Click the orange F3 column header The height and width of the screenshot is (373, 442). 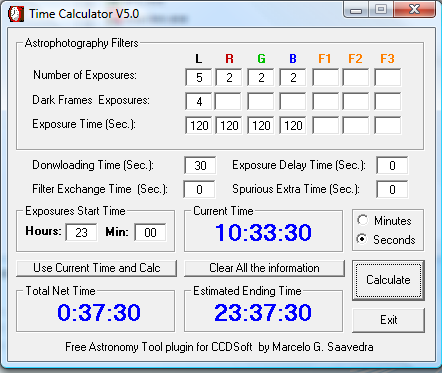click(x=388, y=59)
